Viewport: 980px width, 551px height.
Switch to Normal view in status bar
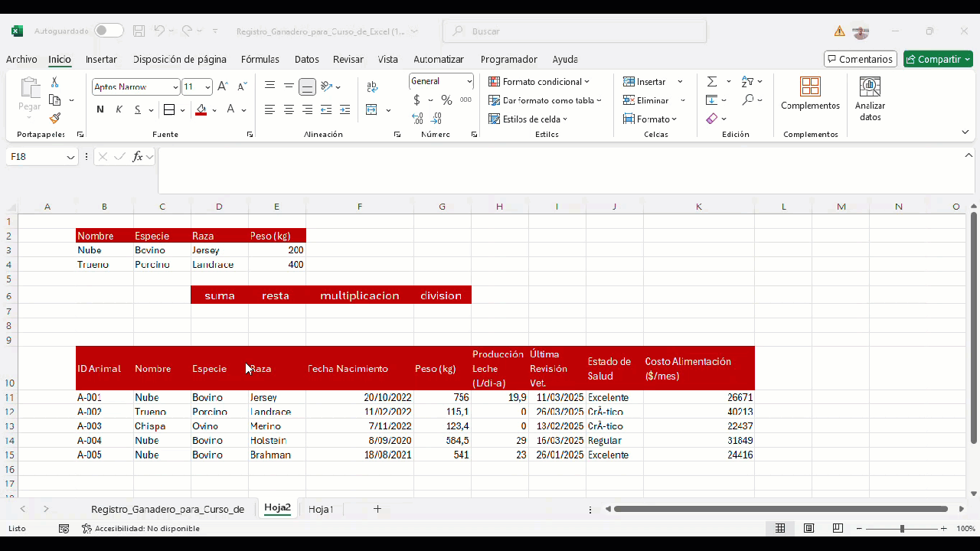[780, 529]
